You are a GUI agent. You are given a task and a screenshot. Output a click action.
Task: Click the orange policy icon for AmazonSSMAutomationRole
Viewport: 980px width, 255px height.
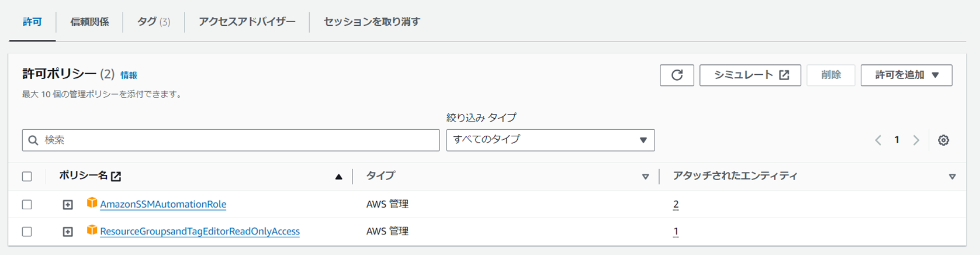coord(92,203)
